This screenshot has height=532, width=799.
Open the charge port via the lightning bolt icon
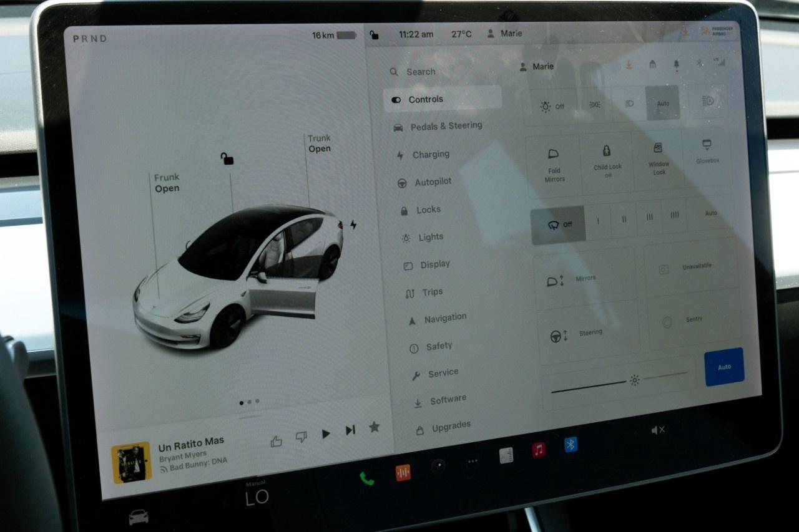(x=353, y=225)
